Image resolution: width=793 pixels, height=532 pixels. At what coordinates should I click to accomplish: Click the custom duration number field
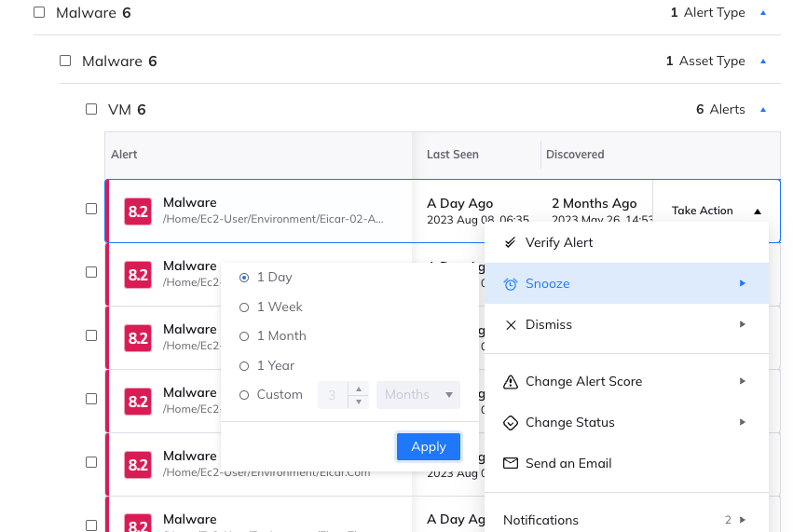(x=333, y=395)
